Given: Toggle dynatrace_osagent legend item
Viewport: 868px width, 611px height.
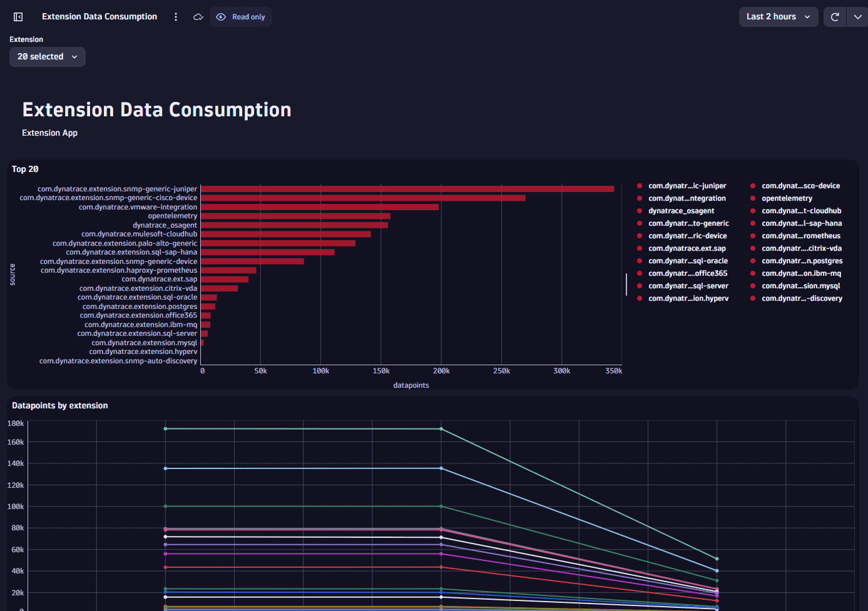Looking at the screenshot, I should (676, 211).
